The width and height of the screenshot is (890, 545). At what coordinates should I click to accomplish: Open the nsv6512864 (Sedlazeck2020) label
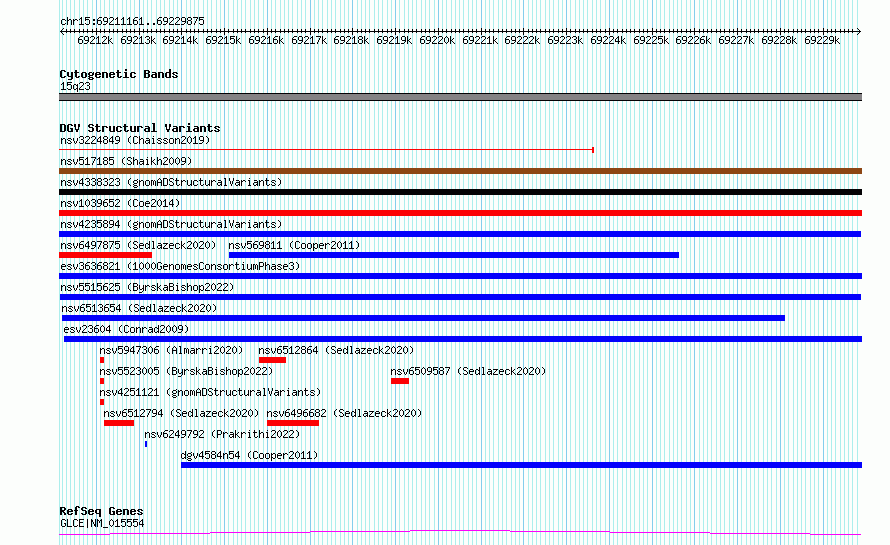point(336,350)
